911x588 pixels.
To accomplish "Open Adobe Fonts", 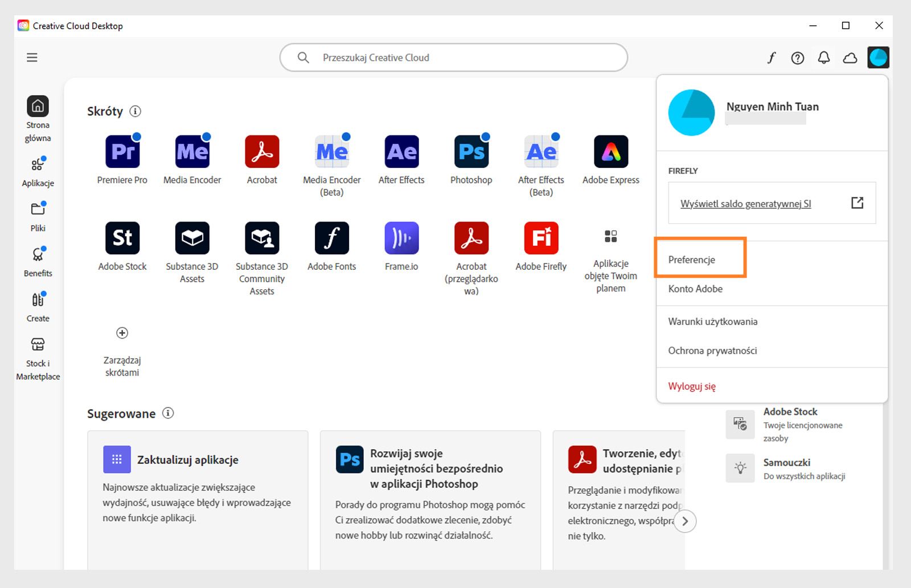I will [x=331, y=238].
